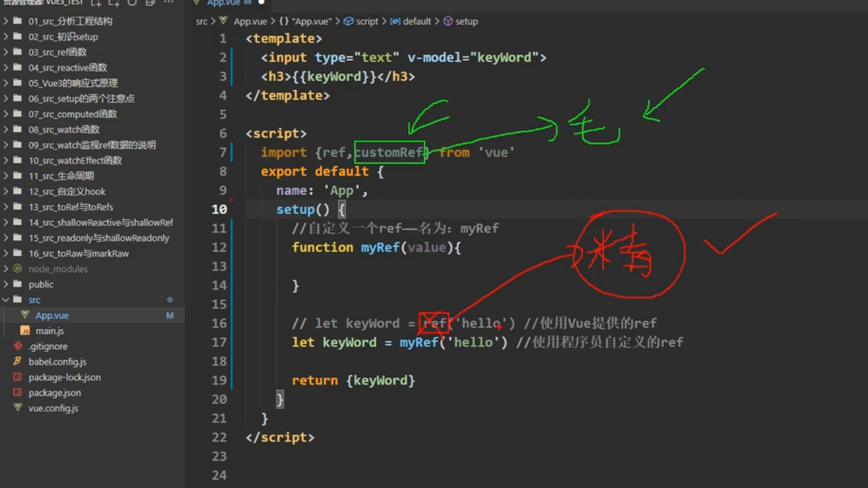Expand the 04_src_reactive函数 folder chevron

pyautogui.click(x=6, y=68)
